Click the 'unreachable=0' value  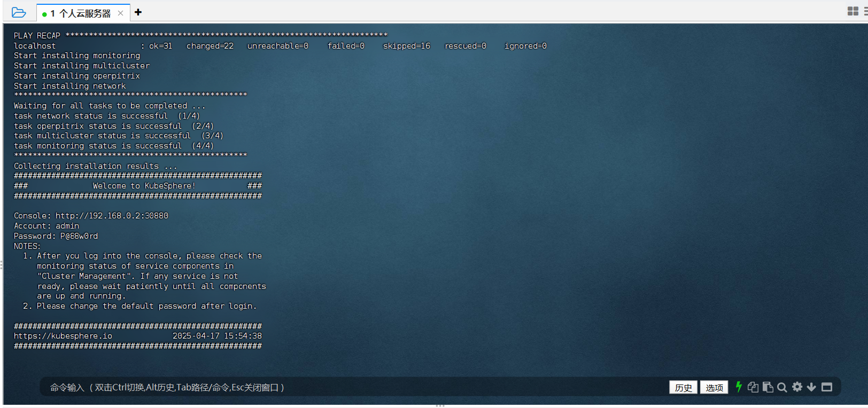click(x=278, y=46)
